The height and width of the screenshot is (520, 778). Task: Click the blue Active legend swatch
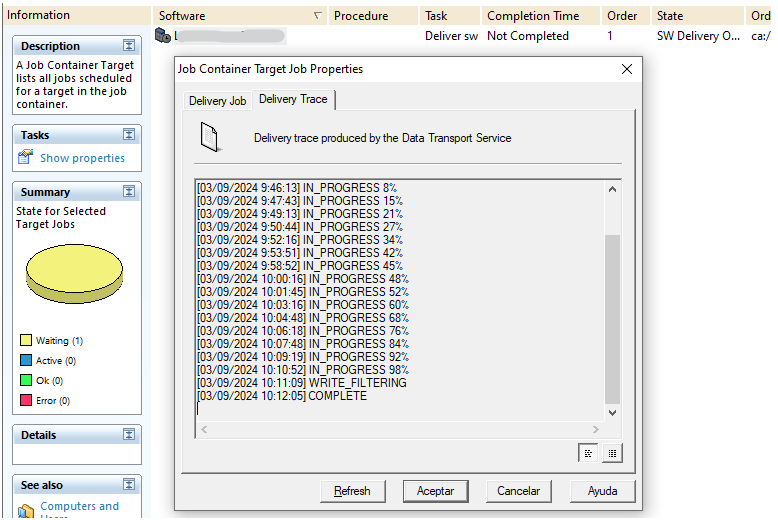pyautogui.click(x=26, y=360)
